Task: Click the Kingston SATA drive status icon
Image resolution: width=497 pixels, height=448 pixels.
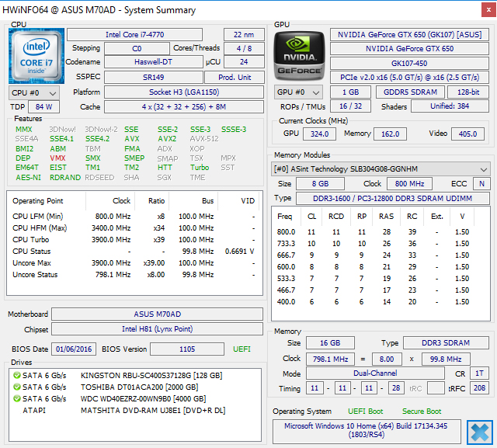Action: click(x=17, y=376)
